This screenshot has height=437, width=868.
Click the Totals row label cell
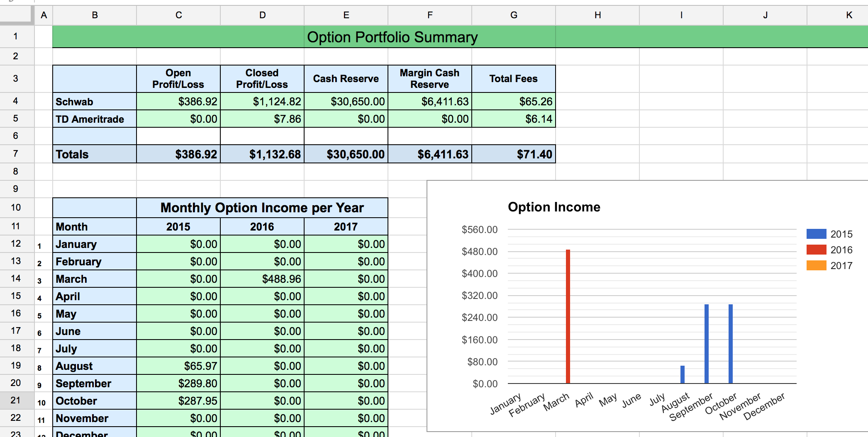pos(94,154)
